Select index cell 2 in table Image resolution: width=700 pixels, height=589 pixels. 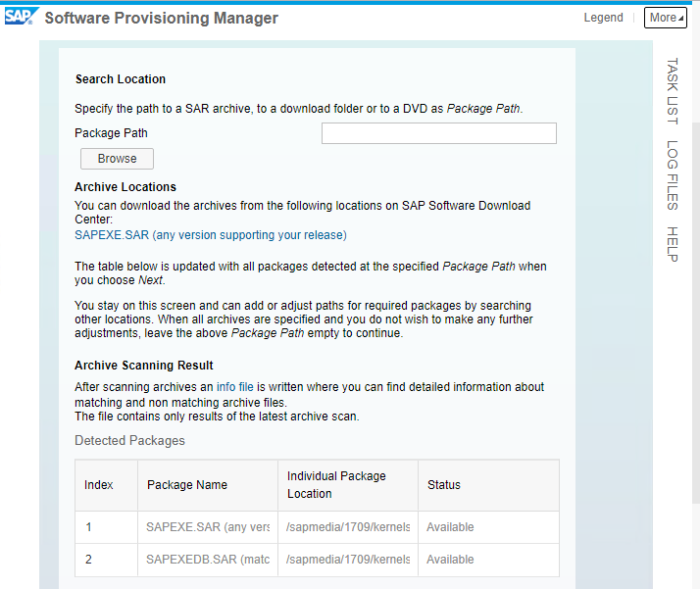tap(106, 560)
